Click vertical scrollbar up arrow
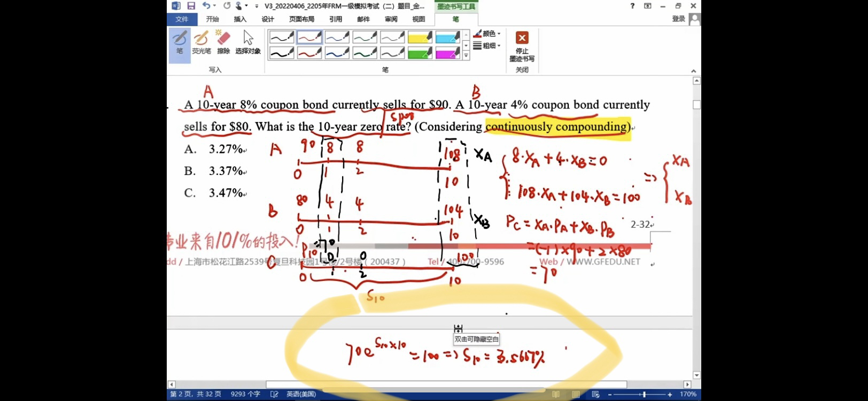Screen dimensions: 868x401 click(x=696, y=81)
